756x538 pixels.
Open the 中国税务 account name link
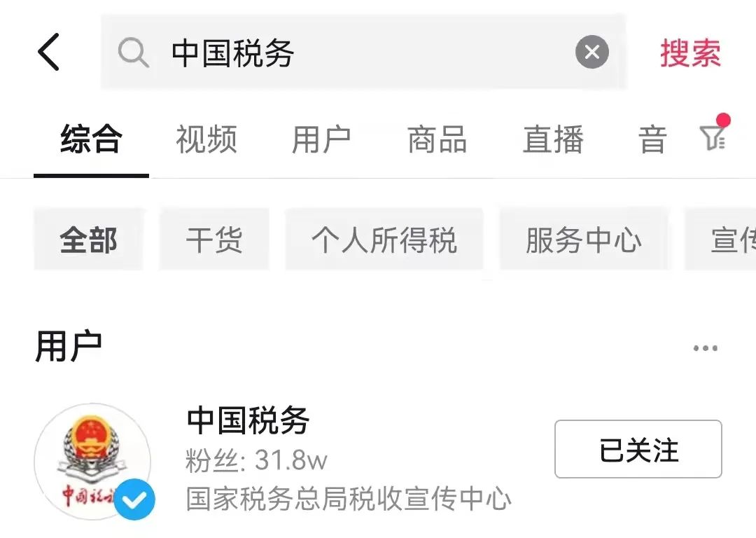coord(248,420)
